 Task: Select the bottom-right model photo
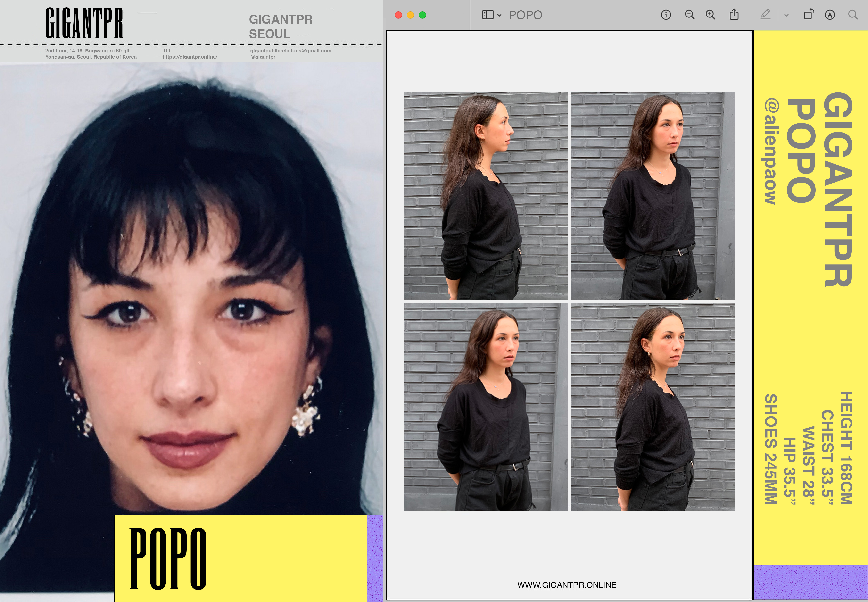(x=652, y=407)
